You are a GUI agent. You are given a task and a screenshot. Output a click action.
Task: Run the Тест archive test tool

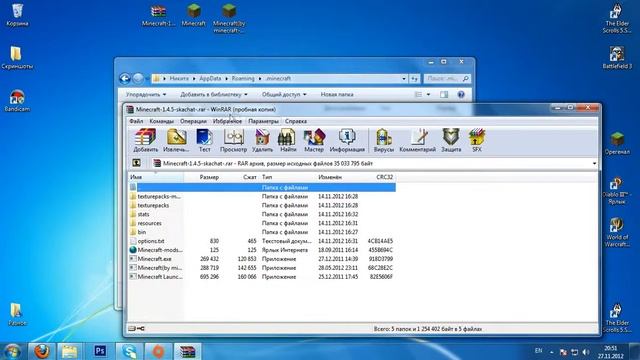point(204,141)
